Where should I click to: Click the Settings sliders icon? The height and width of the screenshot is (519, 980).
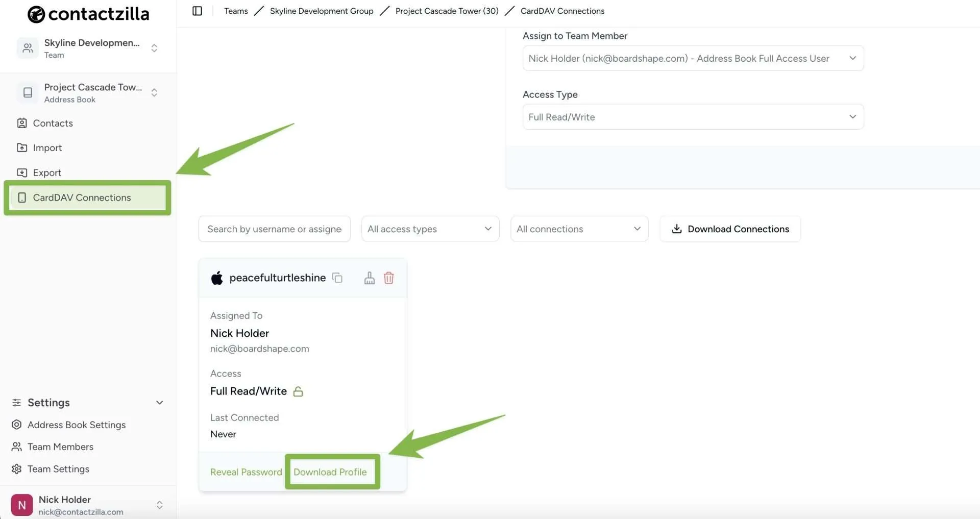17,403
